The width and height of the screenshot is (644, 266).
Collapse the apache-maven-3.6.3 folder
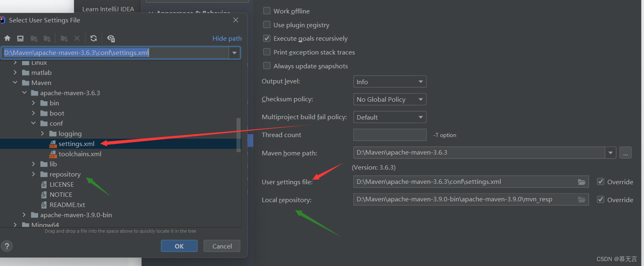(24, 93)
